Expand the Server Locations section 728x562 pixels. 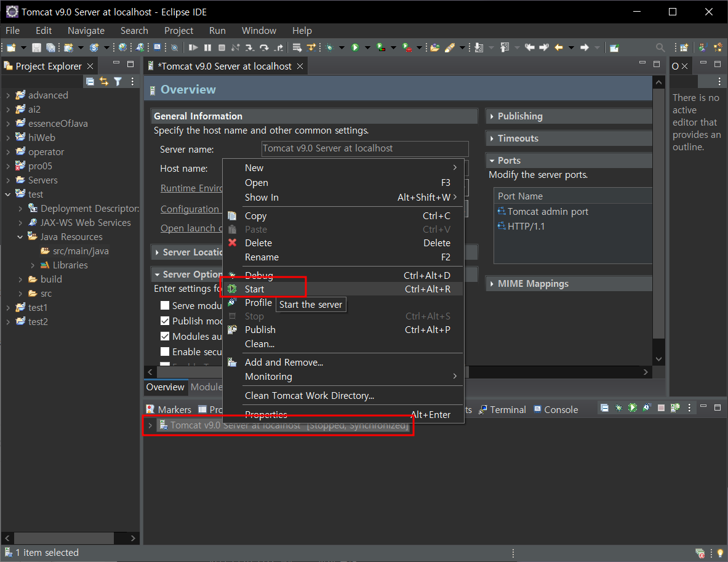pyautogui.click(x=157, y=252)
